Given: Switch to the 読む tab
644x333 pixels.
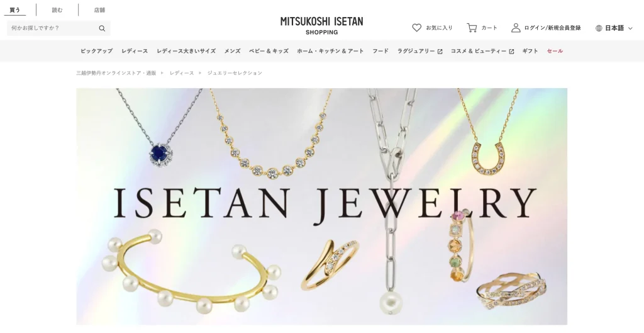Looking at the screenshot, I should (x=57, y=10).
